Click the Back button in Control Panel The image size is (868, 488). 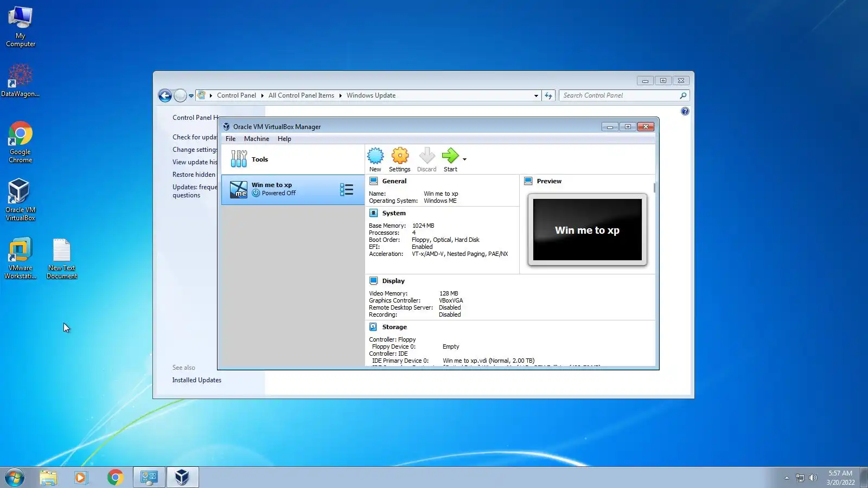pos(165,95)
